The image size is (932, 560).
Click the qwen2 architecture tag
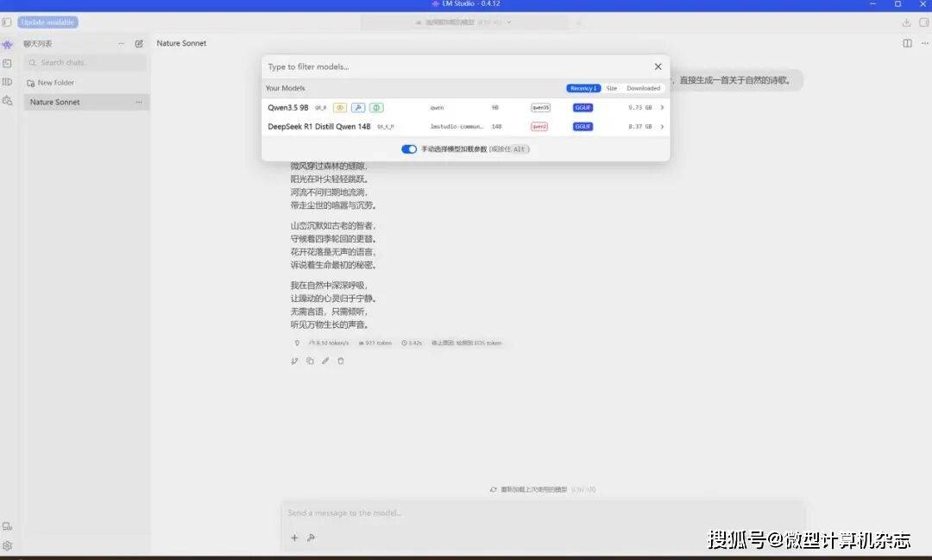(539, 127)
